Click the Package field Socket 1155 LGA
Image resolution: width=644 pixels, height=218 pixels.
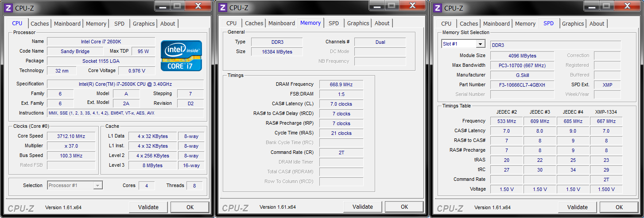tap(101, 61)
